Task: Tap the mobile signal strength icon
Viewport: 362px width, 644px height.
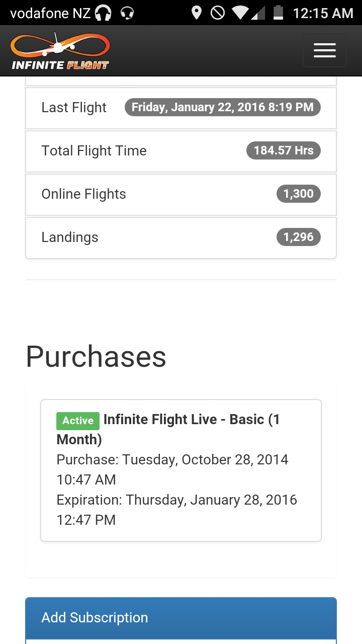Action: pos(258,13)
